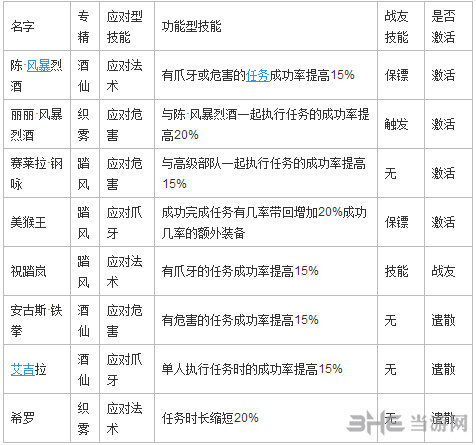Select 织雾 in the 丽丽·风暴烈酒 row
The image size is (476, 445).
83,124
